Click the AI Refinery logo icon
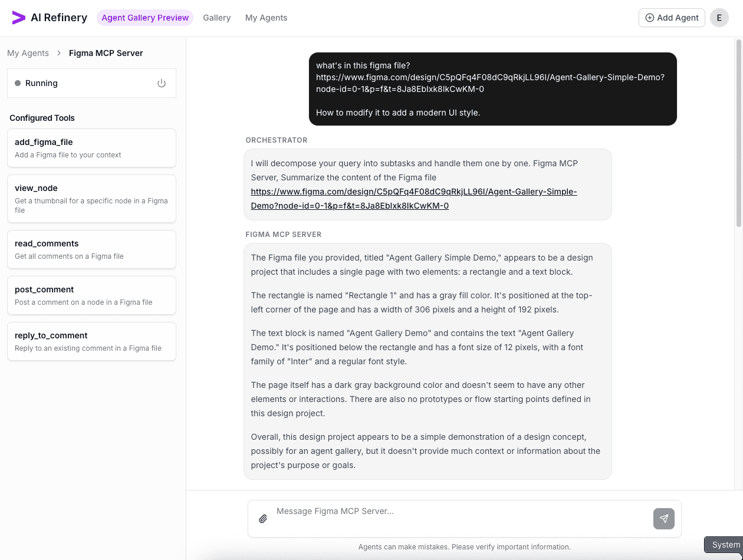Image resolution: width=743 pixels, height=560 pixels. (18, 17)
